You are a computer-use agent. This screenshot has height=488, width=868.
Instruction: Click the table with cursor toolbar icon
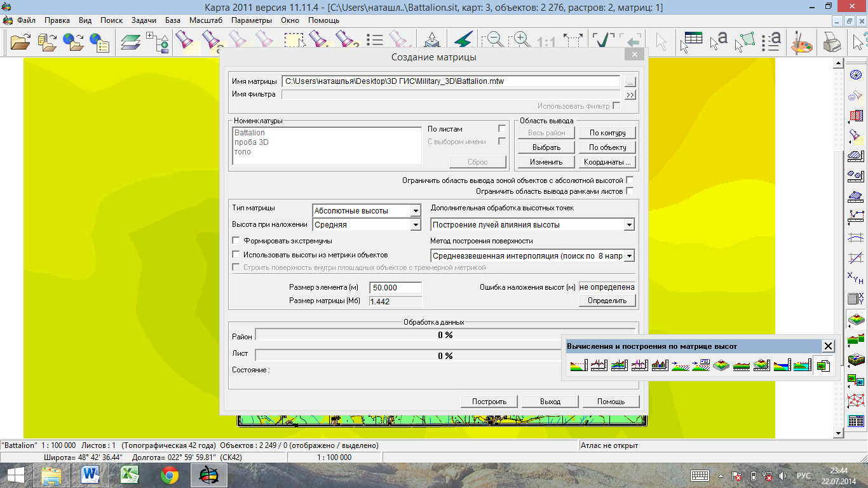691,41
